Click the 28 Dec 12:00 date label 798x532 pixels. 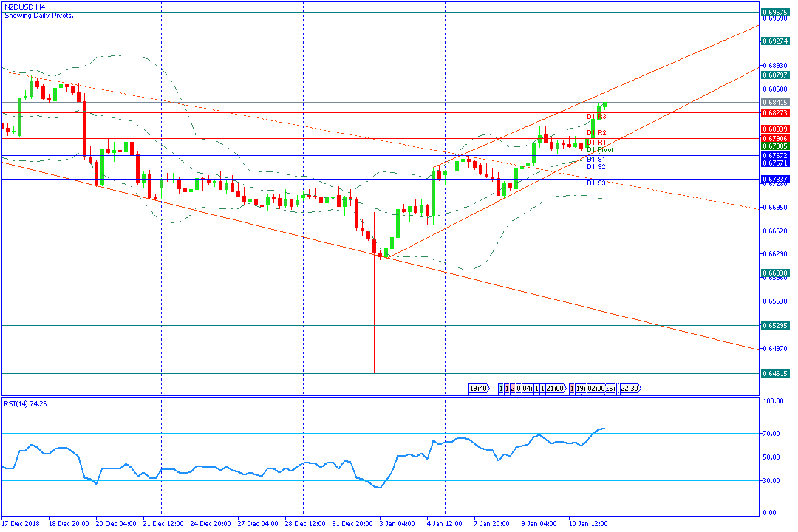[x=305, y=523]
